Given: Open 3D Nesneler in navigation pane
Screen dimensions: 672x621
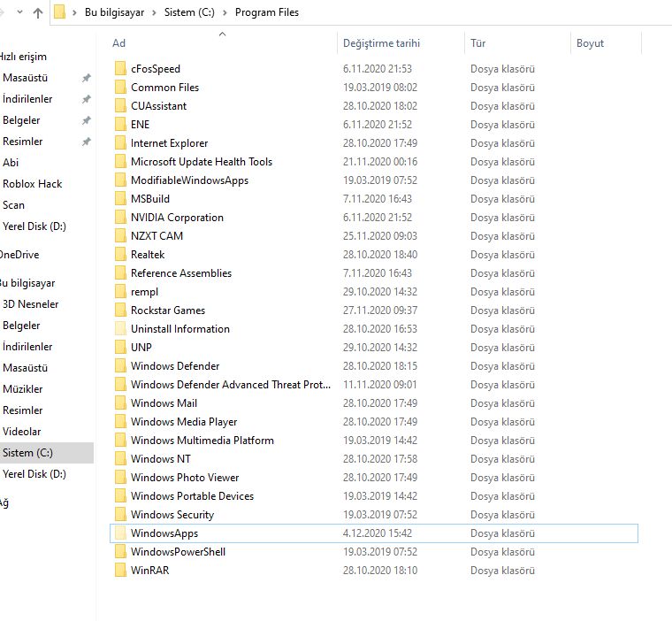Looking at the screenshot, I should coord(30,304).
